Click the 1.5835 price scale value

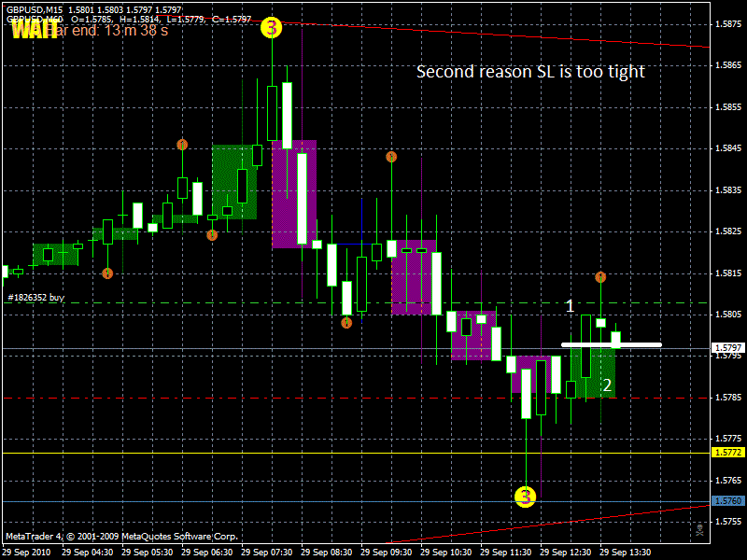click(x=728, y=190)
